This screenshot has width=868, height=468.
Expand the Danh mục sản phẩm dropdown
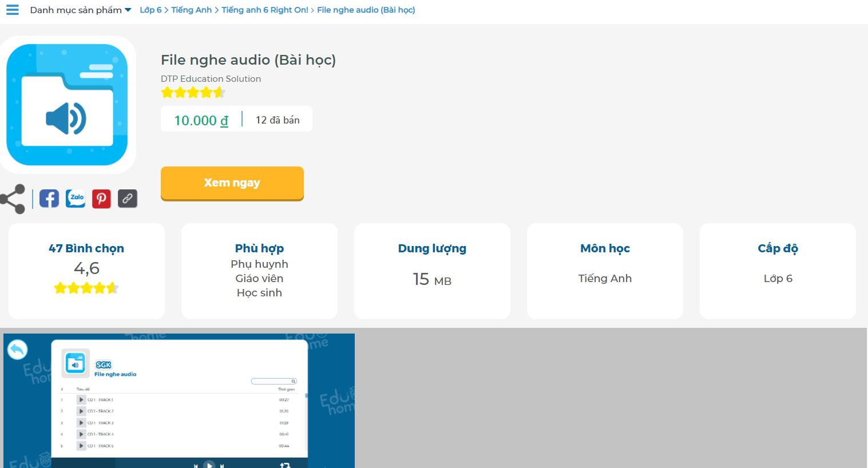click(81, 10)
